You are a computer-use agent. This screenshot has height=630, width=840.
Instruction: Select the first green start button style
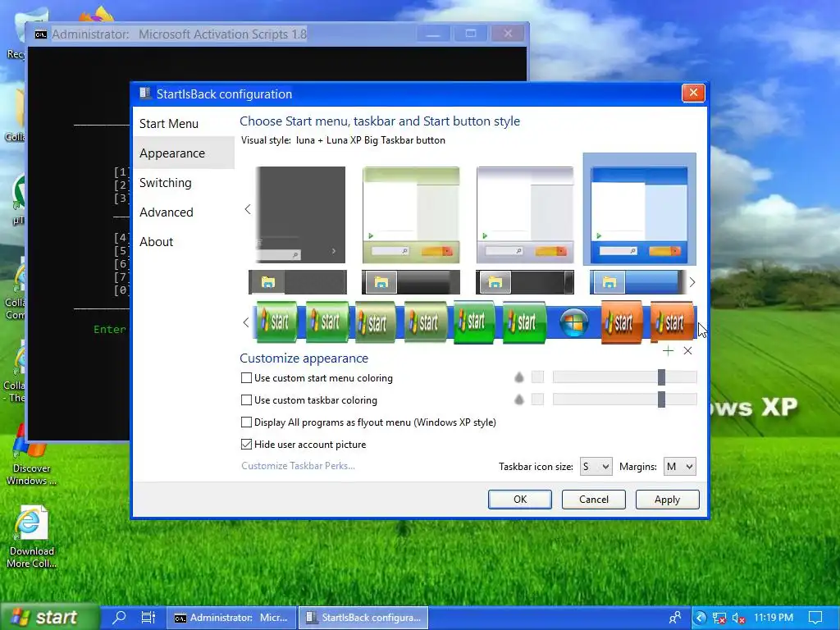click(x=277, y=322)
